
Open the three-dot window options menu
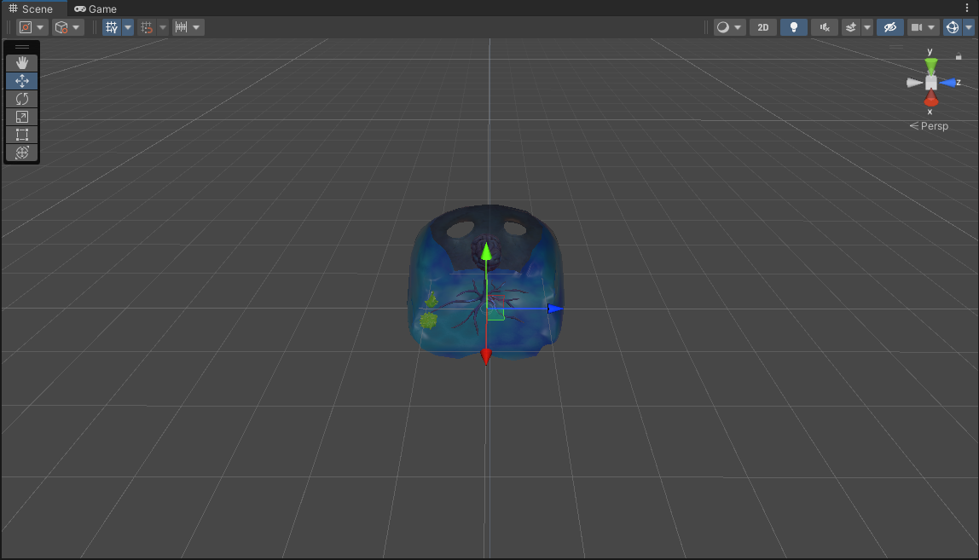[x=967, y=9]
